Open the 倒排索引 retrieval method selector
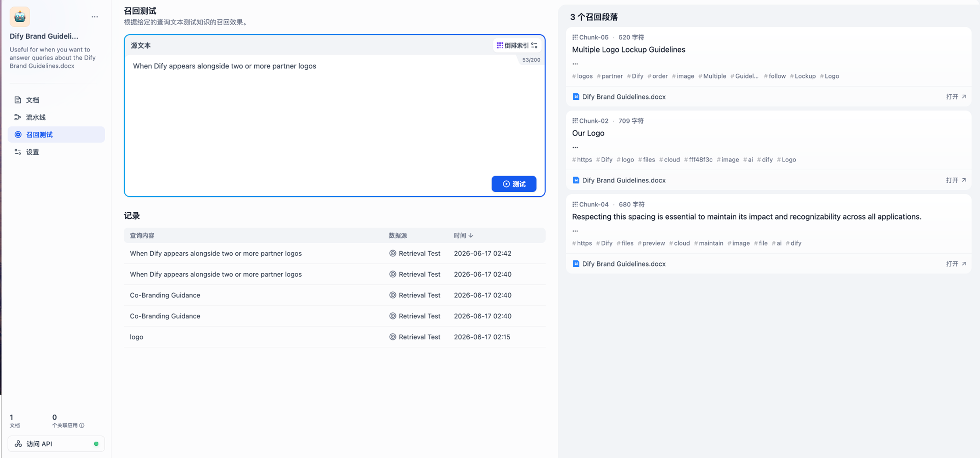980x458 pixels. 517,45
